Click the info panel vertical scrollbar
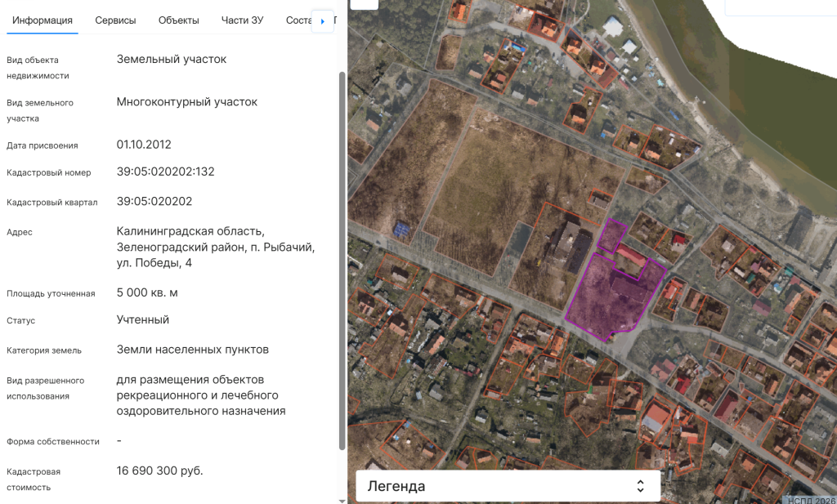 (x=342, y=261)
